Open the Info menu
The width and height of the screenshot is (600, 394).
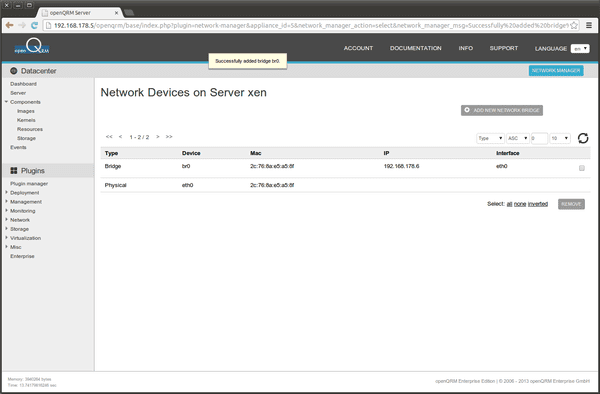pyautogui.click(x=466, y=48)
